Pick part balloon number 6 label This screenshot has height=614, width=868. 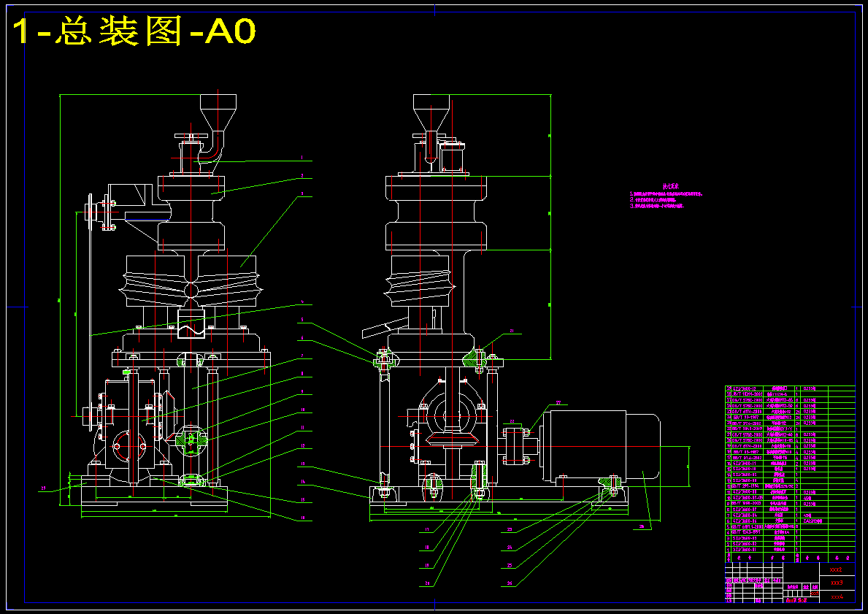[x=302, y=337]
